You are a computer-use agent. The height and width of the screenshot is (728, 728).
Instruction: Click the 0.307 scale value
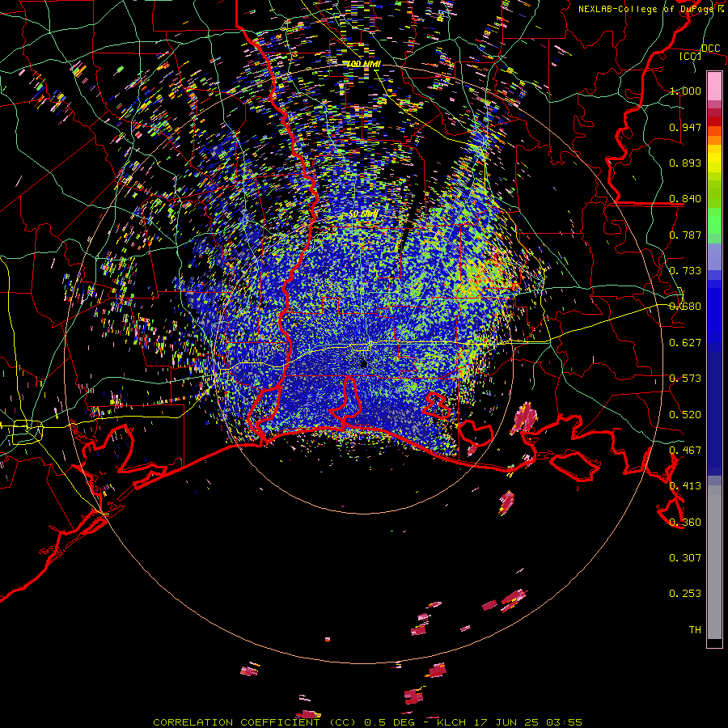685,558
